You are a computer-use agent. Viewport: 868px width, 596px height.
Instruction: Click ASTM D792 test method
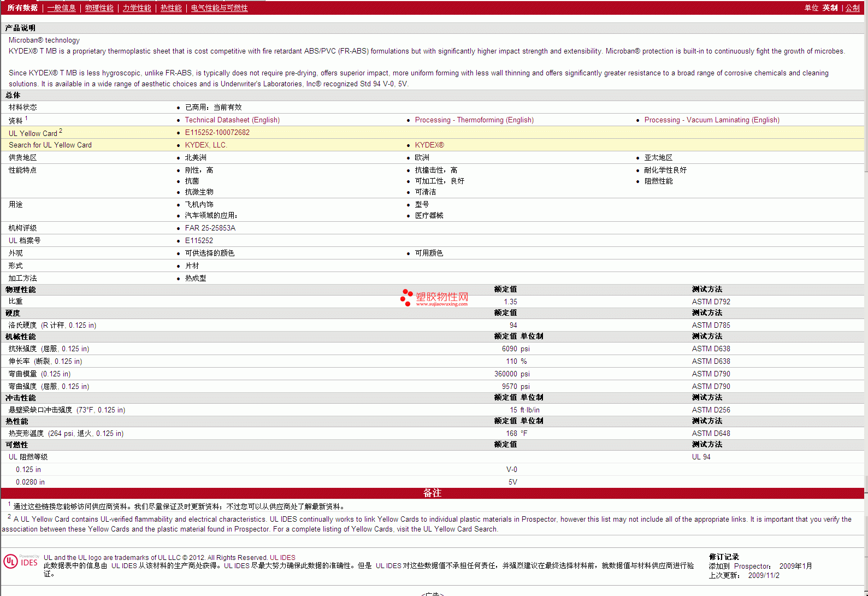711,302
